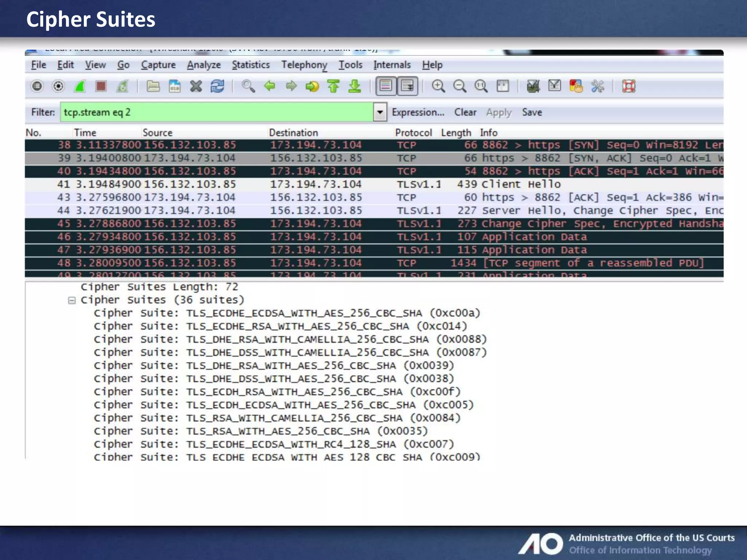This screenshot has width=747, height=560.
Task: Click in the tcp.stream eq 2 filter field
Action: 215,112
